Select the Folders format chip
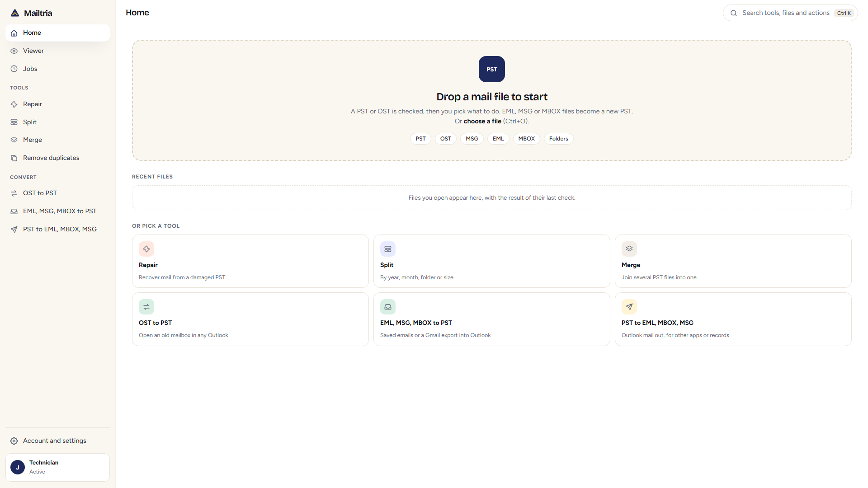Image resolution: width=868 pixels, height=488 pixels. (559, 139)
